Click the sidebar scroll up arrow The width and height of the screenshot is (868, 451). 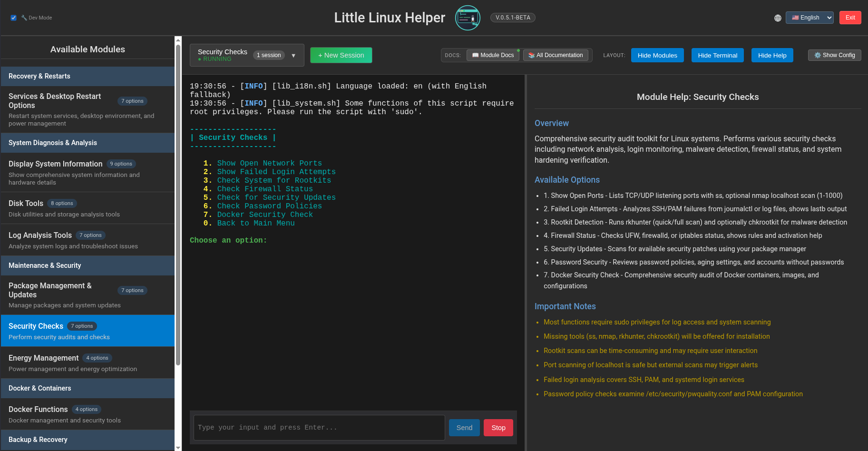pos(178,39)
